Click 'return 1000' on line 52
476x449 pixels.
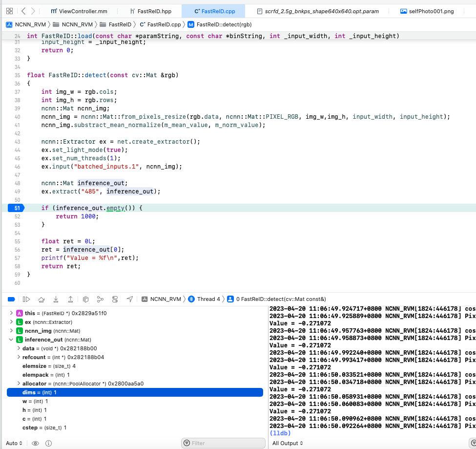(76, 216)
